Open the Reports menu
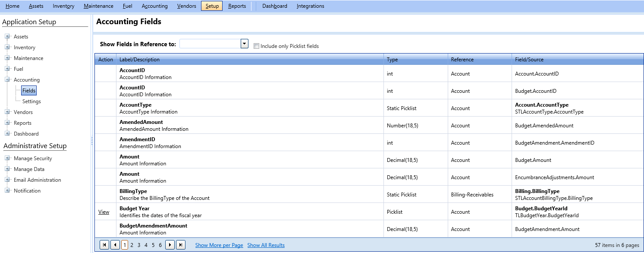644x253 pixels. point(237,6)
